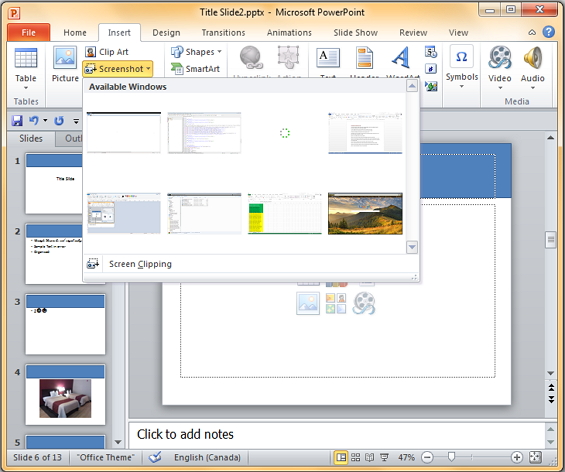Minimize the ribbon with caret icon
Screen dimensions: 565x472
click(x=532, y=32)
